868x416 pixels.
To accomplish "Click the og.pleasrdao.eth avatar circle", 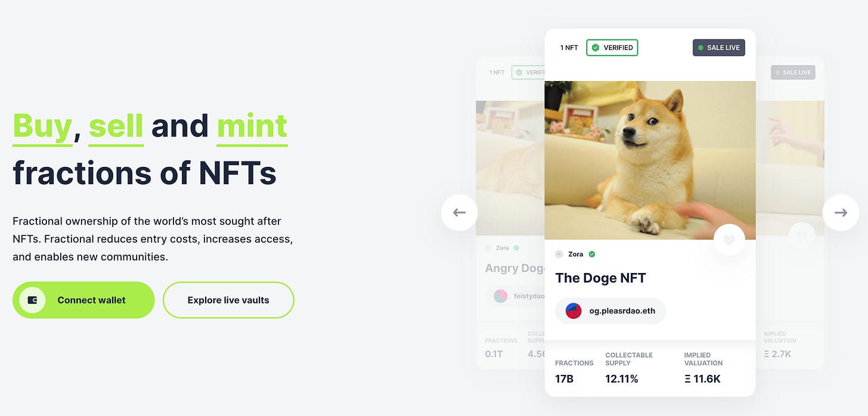I will (x=573, y=311).
